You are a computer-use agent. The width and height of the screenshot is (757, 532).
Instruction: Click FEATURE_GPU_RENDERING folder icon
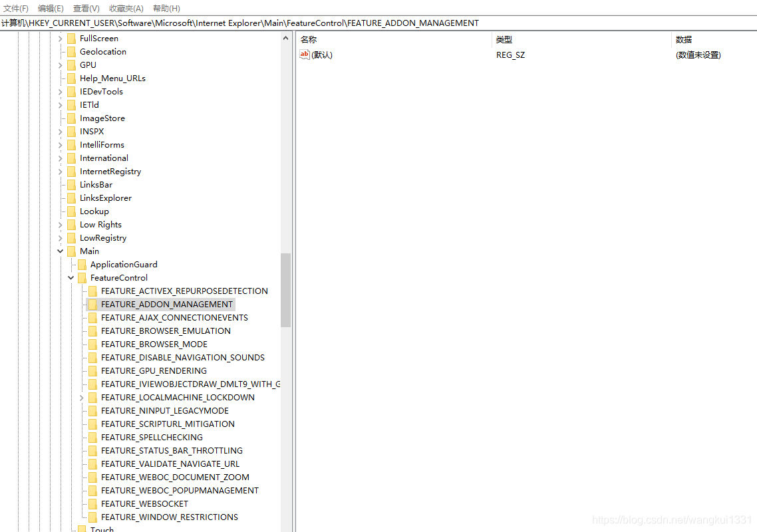coord(92,371)
